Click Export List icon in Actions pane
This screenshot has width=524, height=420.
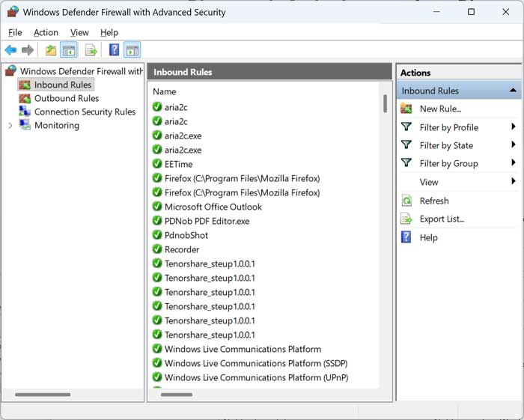point(406,219)
